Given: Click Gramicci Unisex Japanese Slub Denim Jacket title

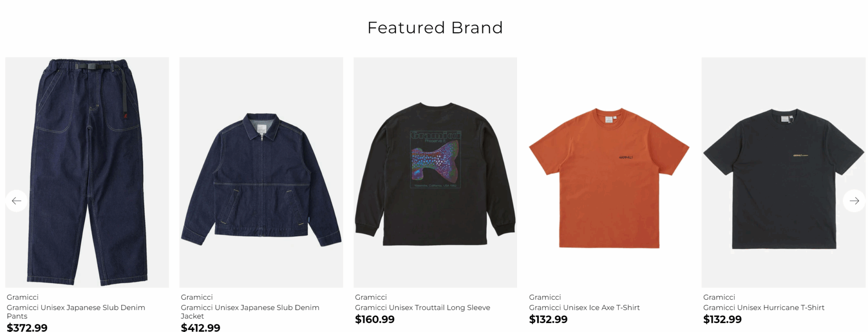Looking at the screenshot, I should point(250,312).
